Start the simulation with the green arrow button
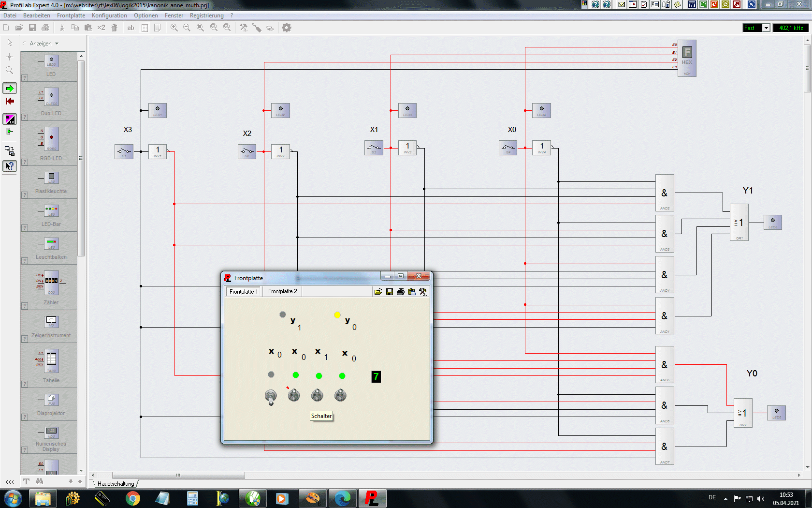This screenshot has height=508, width=812. 10,88
